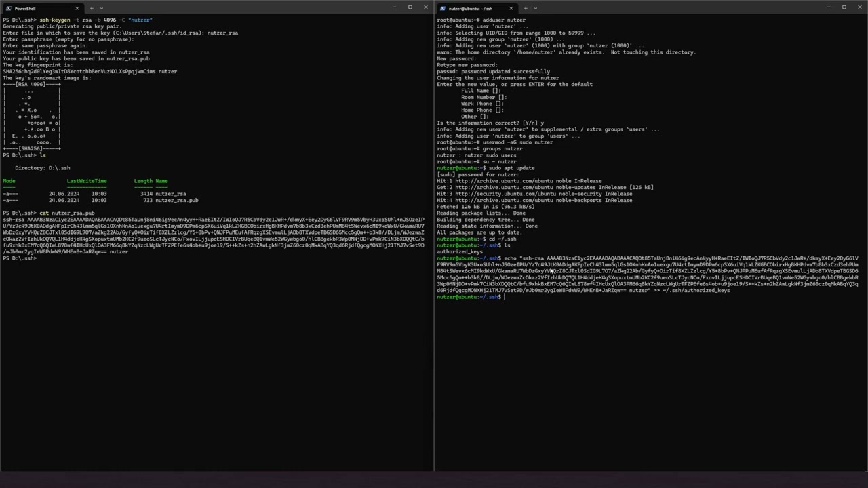This screenshot has height=488, width=868.
Task: Click 'Enter passphrase (empty for no passphrase):' line
Action: 68,39
